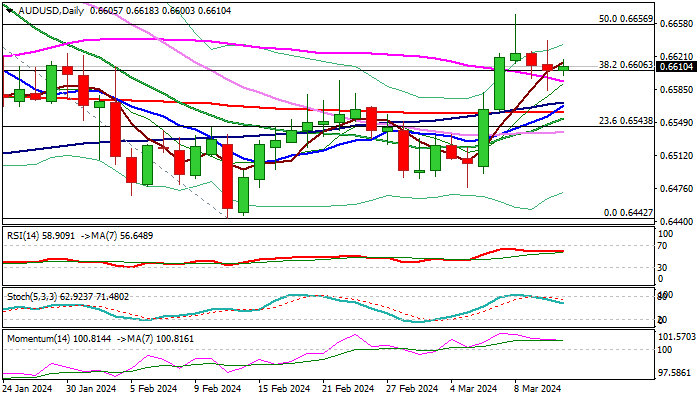Click the AUDUSD,Daily chart title
Viewport: 700px width, 400px height.
coord(51,11)
